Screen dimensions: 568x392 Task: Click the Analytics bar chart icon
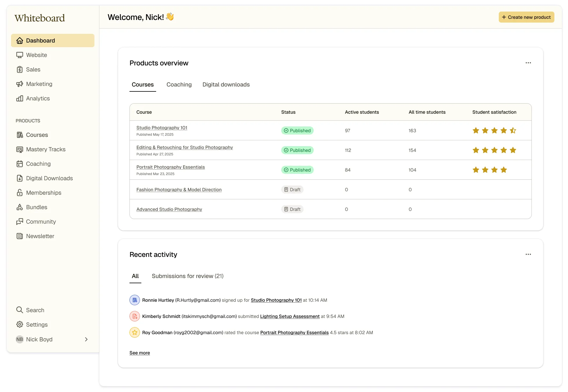19,98
